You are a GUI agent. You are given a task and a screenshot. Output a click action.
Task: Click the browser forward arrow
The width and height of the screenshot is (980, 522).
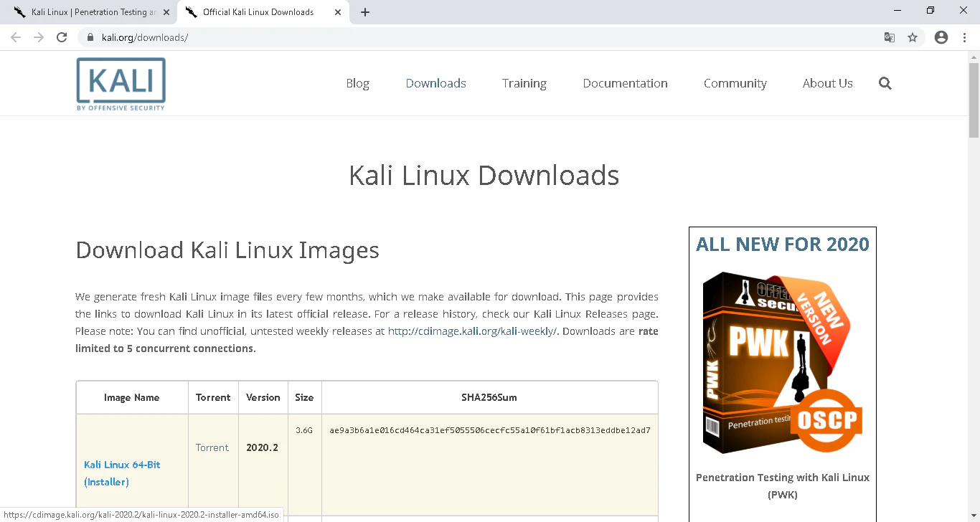coord(39,37)
